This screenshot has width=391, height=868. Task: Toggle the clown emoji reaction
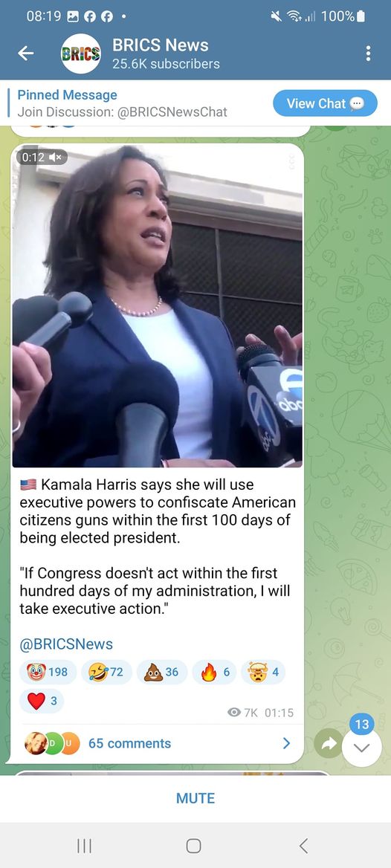click(x=47, y=672)
